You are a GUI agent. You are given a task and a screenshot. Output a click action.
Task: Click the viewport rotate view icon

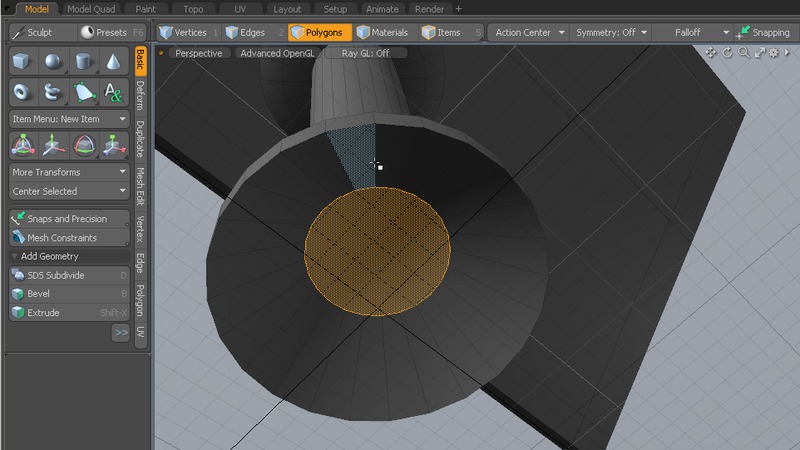pyautogui.click(x=727, y=53)
